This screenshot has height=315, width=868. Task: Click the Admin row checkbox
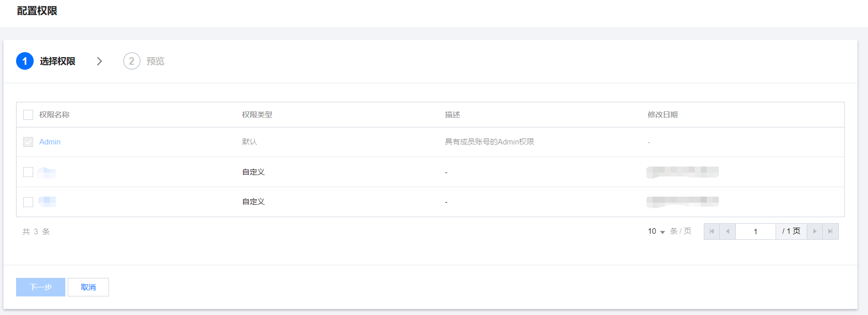[x=28, y=142]
